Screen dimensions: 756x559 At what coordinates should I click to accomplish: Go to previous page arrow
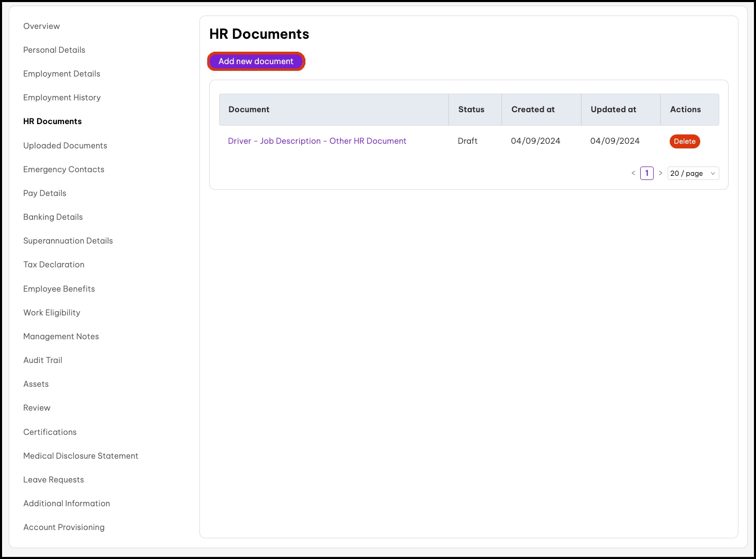click(x=633, y=173)
